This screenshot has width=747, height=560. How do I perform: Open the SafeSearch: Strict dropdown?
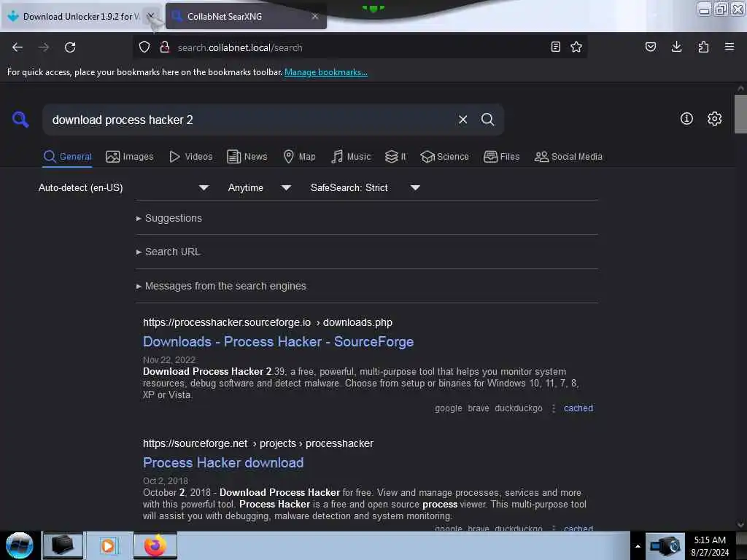pyautogui.click(x=365, y=187)
